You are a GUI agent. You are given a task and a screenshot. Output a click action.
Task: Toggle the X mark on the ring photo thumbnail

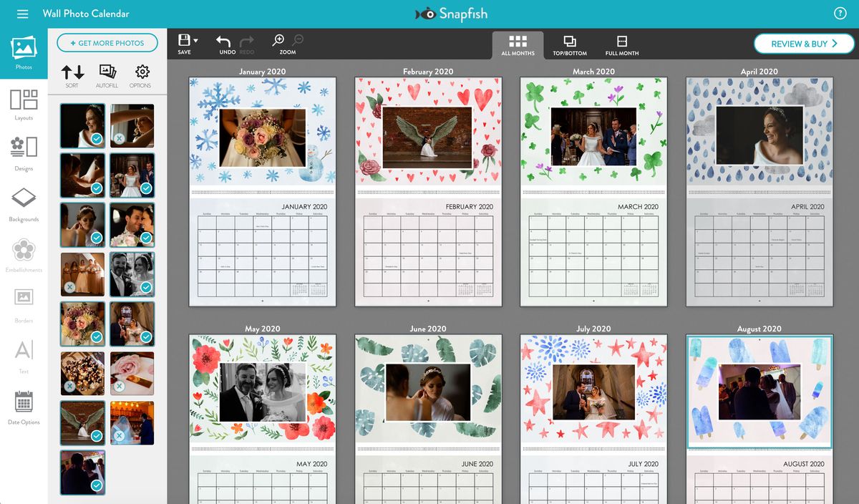pyautogui.click(x=120, y=386)
